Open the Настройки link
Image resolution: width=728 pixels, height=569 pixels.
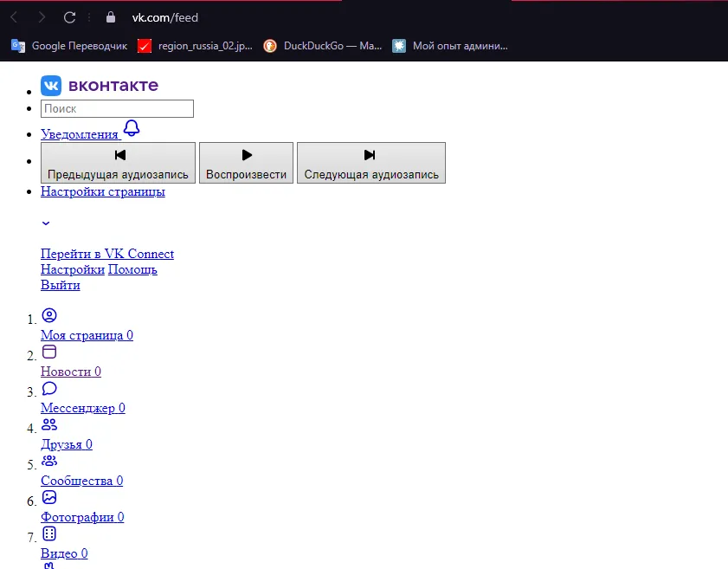pos(73,269)
